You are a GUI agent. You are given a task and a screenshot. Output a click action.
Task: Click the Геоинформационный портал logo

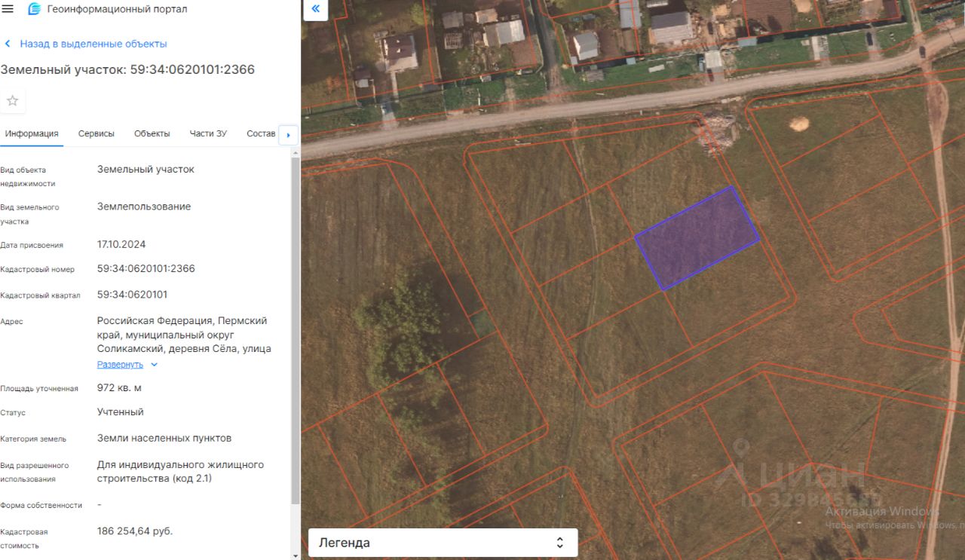pos(34,9)
